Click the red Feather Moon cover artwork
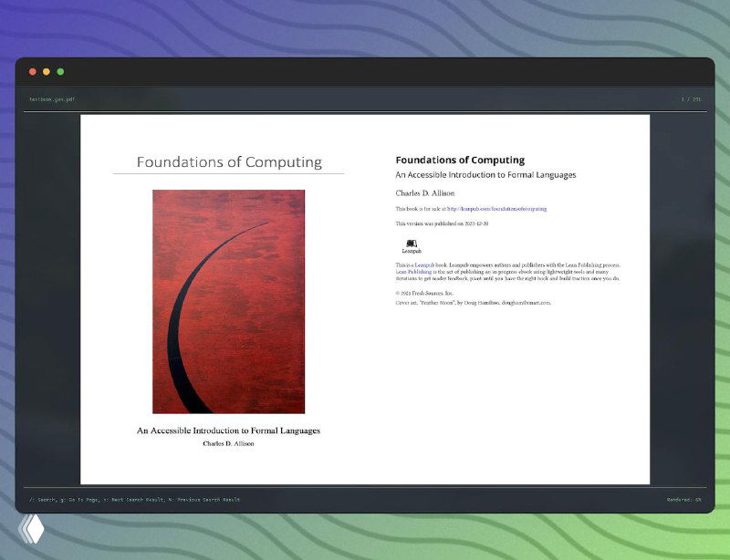Screen dimensions: 730x560 point(228,301)
